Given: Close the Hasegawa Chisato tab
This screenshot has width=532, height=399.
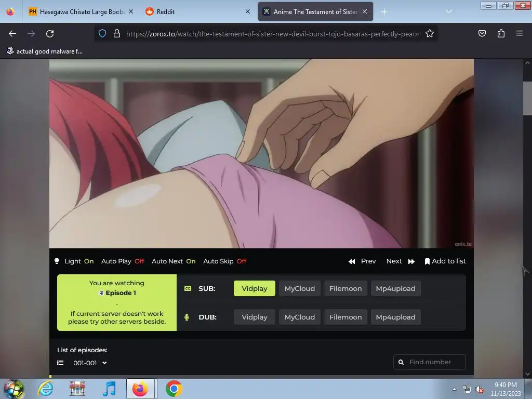Looking at the screenshot, I should coord(131,11).
